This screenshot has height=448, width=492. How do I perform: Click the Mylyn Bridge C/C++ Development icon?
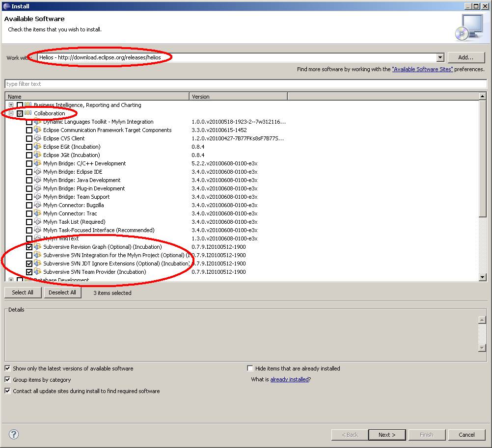38,163
